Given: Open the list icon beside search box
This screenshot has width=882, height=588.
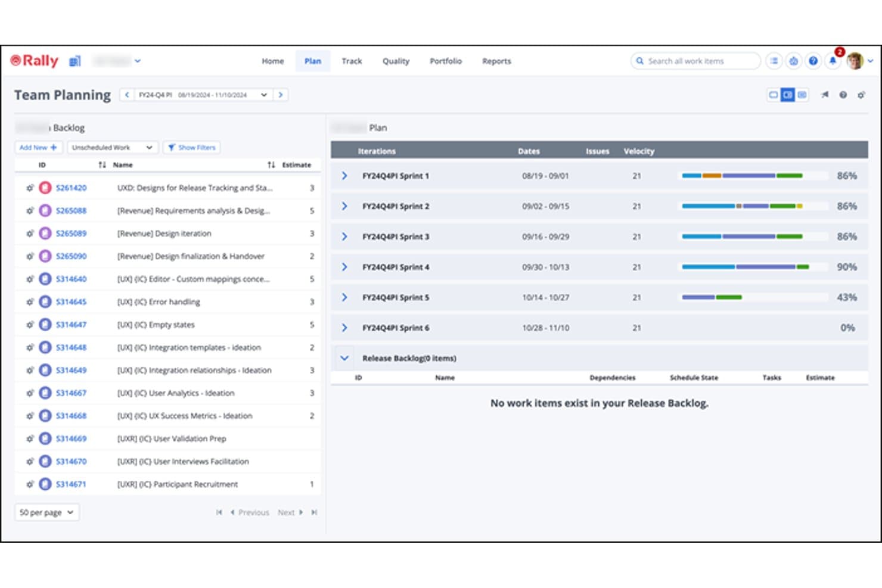Looking at the screenshot, I should point(774,61).
